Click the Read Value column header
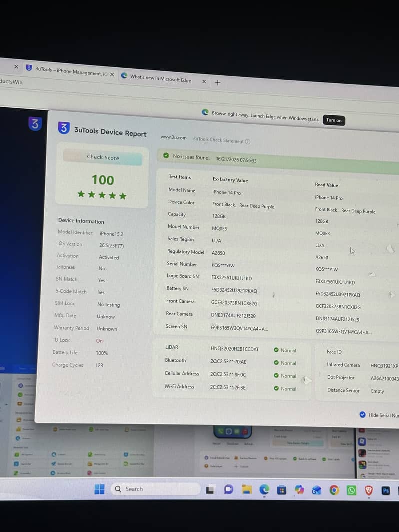Screen dimensions: 399x532 [326, 185]
